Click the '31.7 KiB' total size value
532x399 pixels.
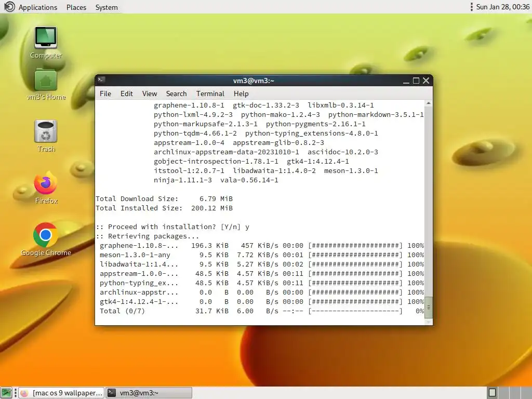(x=212, y=311)
